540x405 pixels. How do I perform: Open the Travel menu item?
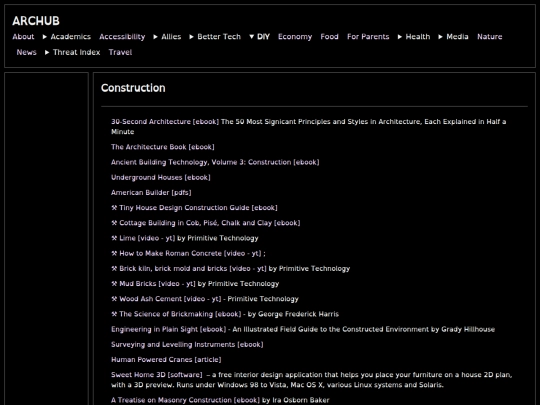point(120,52)
